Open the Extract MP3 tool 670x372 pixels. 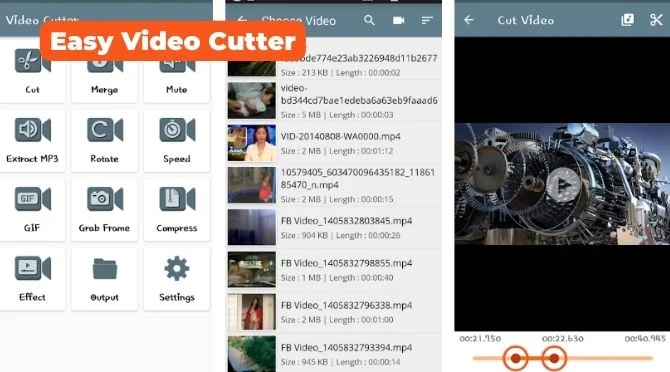point(32,141)
